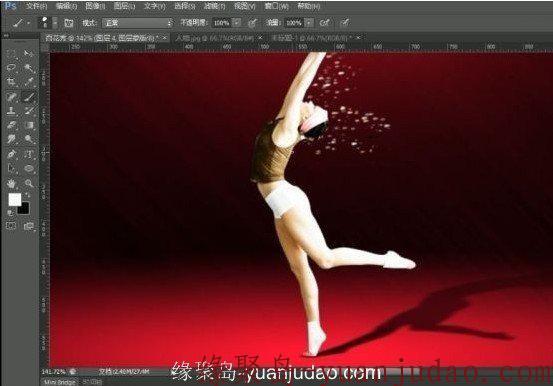The image size is (553, 386).
Task: Click the foreground color swatch
Action: (15, 200)
